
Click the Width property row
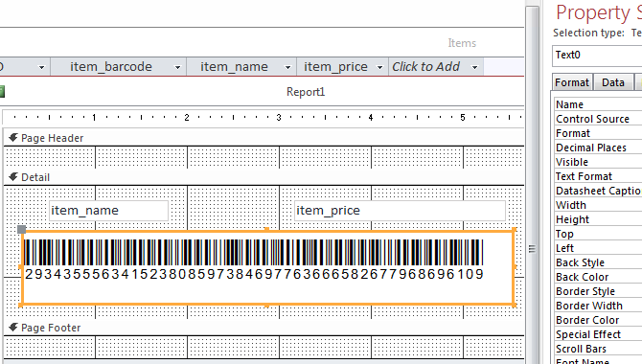[x=598, y=205]
